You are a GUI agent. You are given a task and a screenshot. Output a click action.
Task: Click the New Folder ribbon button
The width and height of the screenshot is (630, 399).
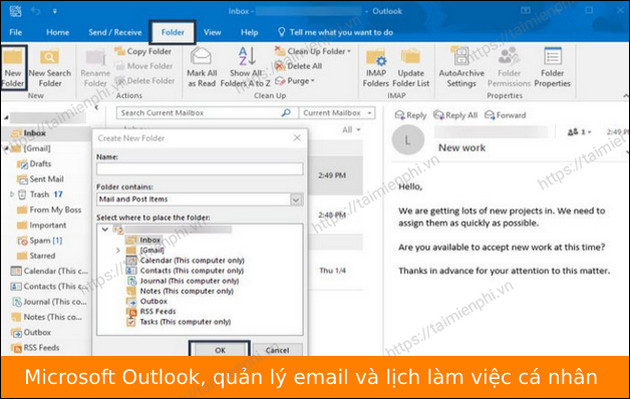tap(13, 68)
